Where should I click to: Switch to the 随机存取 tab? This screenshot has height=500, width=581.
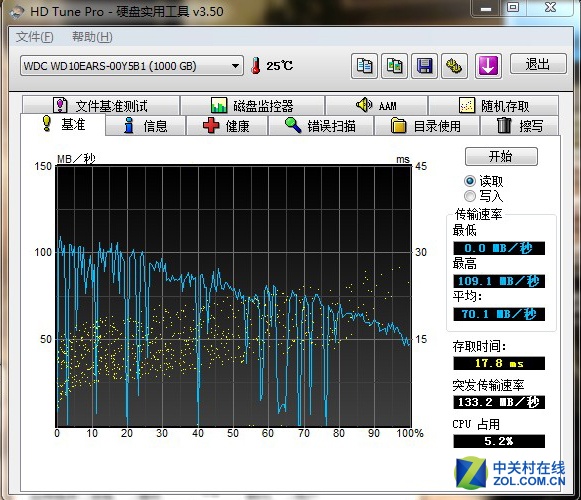tap(494, 106)
